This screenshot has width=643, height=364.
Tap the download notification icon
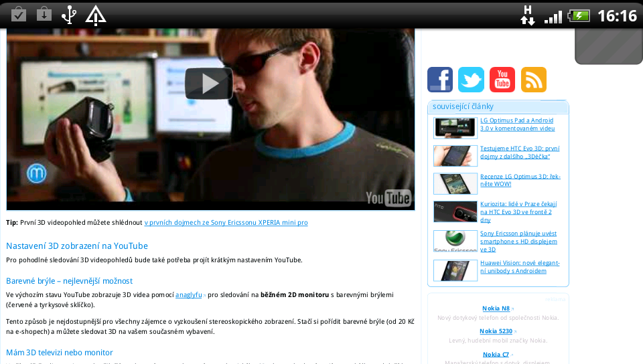point(44,14)
